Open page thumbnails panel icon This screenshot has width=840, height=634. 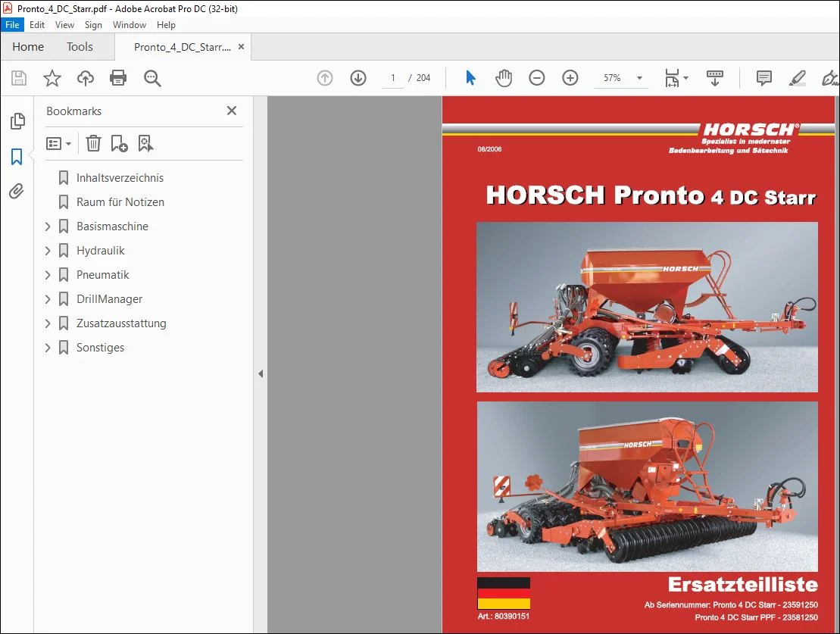coord(17,121)
